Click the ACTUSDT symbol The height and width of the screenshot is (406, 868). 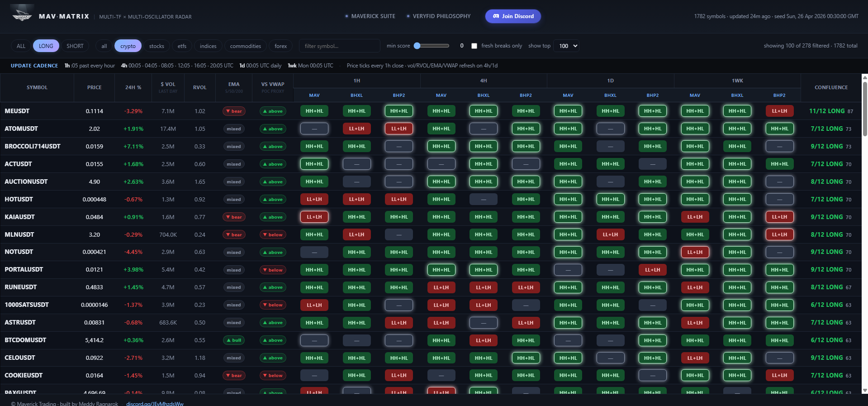19,164
